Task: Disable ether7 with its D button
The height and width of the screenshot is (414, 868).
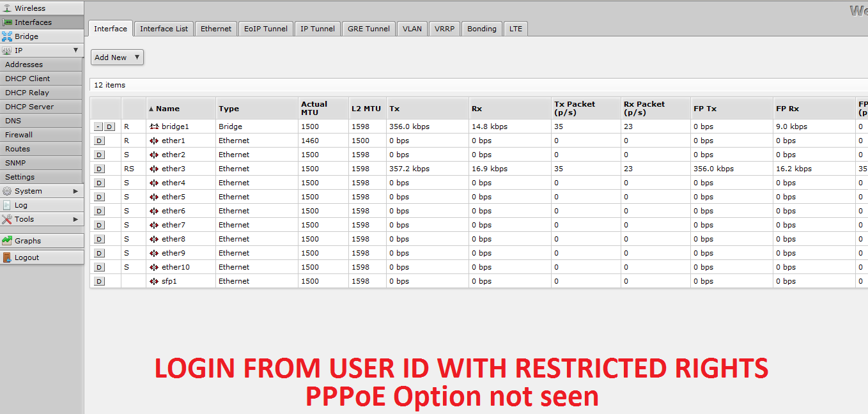Action: [x=99, y=225]
